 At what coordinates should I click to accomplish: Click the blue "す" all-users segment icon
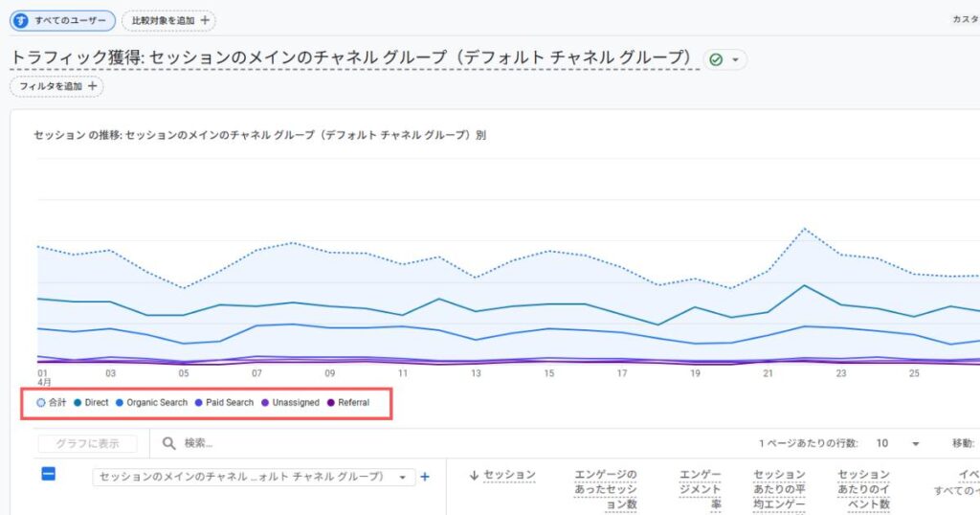20,20
